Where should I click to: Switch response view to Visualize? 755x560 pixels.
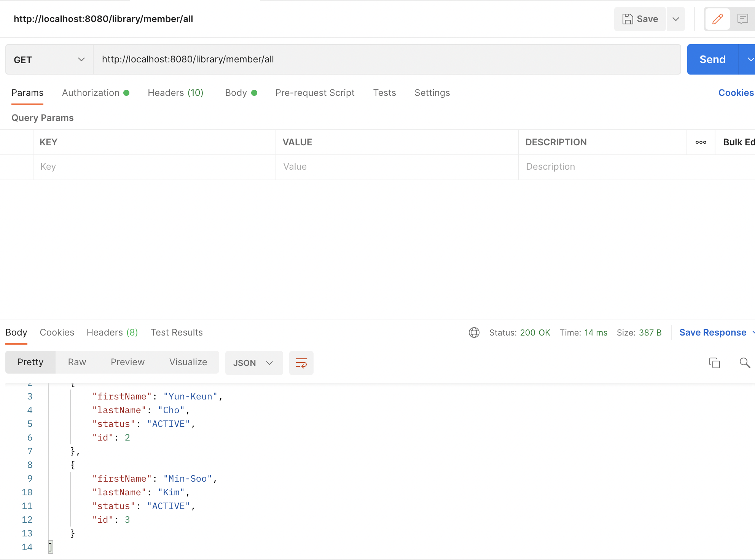[188, 362]
